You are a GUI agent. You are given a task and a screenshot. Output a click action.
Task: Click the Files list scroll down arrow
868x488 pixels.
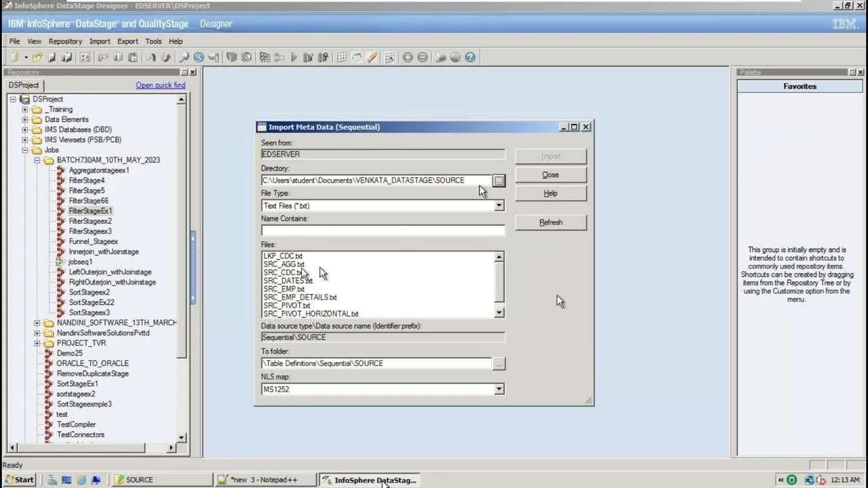click(x=499, y=312)
